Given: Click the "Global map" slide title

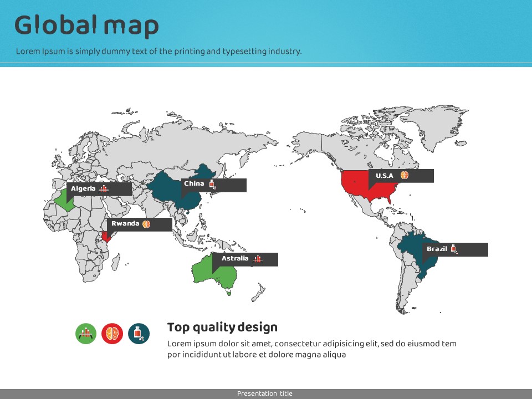Looking at the screenshot, I should click(x=86, y=25).
